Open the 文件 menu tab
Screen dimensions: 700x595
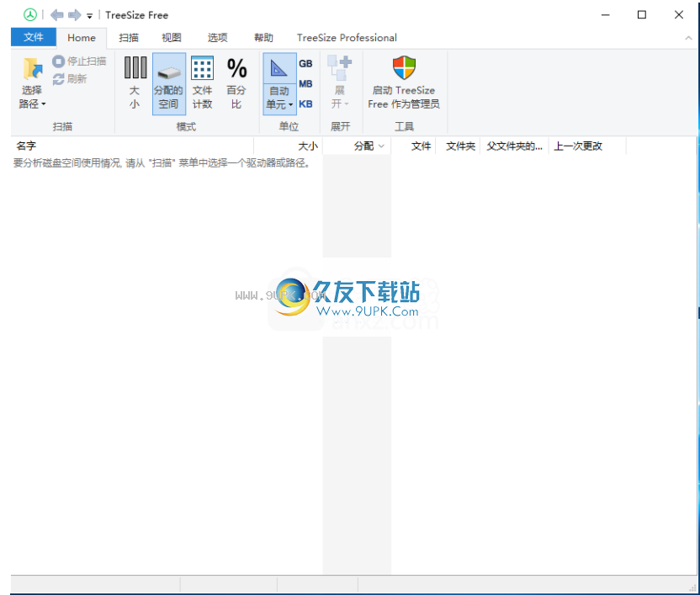pos(34,37)
